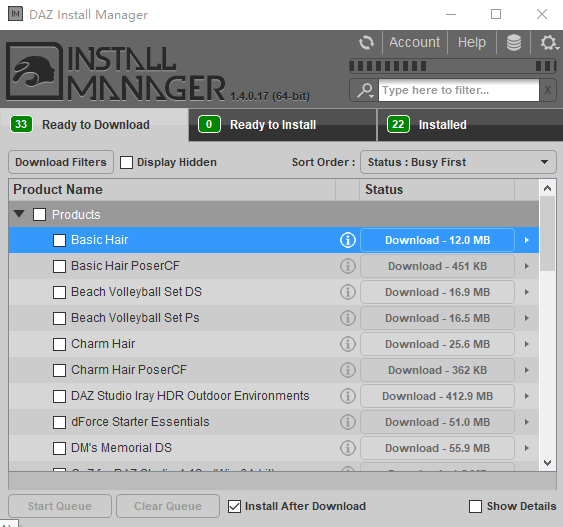The image size is (563, 527).
Task: Expand the arrow beside Basic Hair download
Action: 527,240
